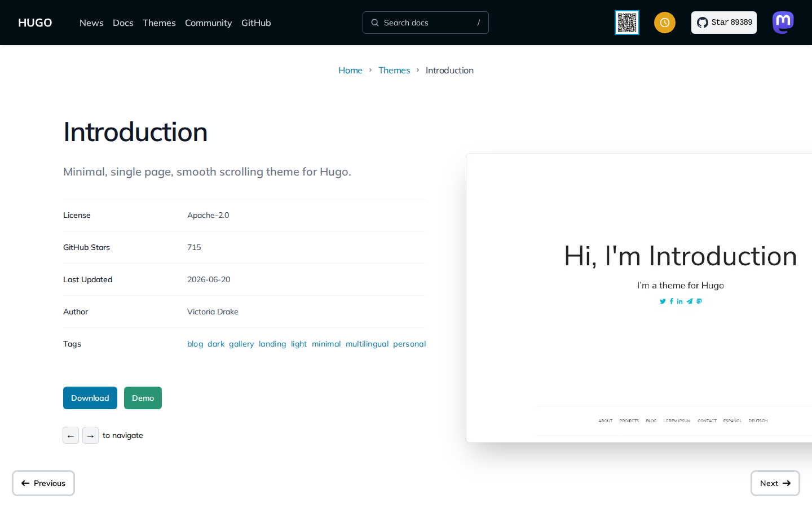Select the minimal tag
The width and height of the screenshot is (812, 508).
tap(326, 344)
